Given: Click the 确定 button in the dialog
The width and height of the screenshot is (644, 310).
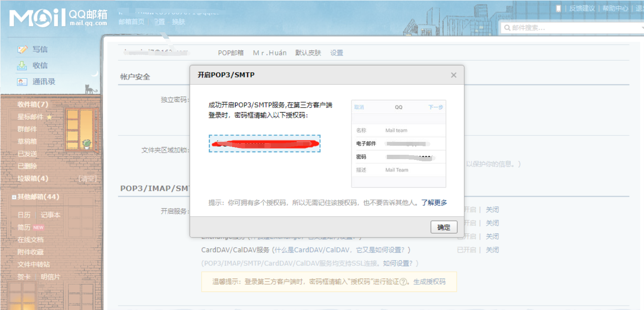Looking at the screenshot, I should [444, 227].
